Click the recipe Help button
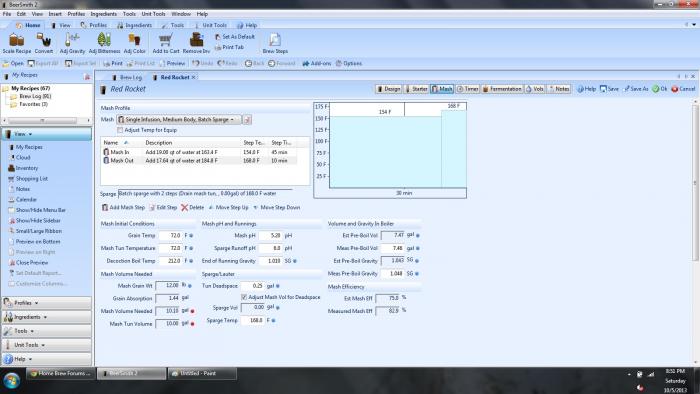This screenshot has height=394, width=700. tap(587, 89)
